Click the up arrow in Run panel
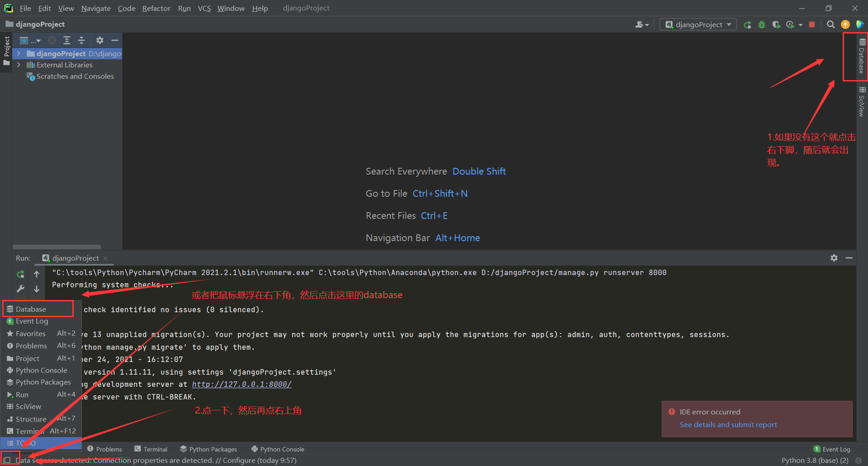868x466 pixels. [x=37, y=274]
